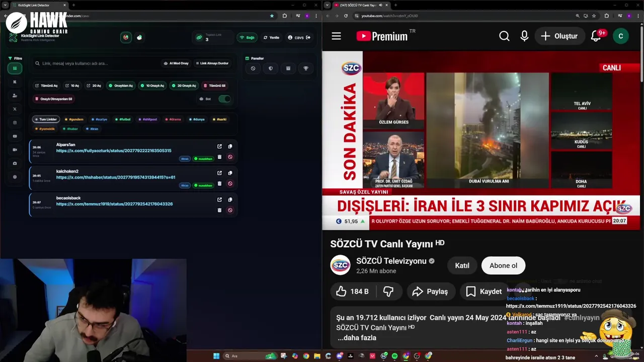
Task: Select the user filter icon in sidebar
Action: (x=15, y=96)
